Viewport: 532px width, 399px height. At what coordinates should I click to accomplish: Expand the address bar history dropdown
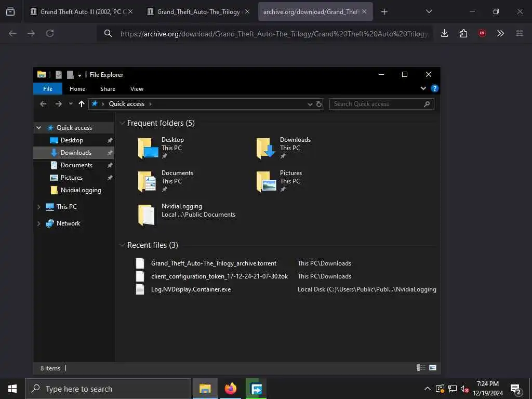pos(310,104)
